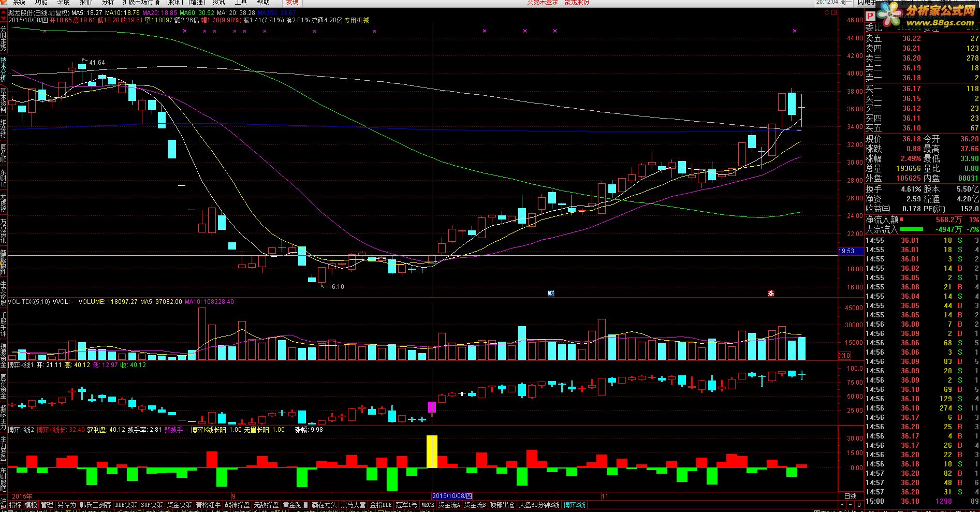Open the 技术分析 sidebar tab
Screen dimensions: 980x512
pyautogui.click(x=4, y=70)
